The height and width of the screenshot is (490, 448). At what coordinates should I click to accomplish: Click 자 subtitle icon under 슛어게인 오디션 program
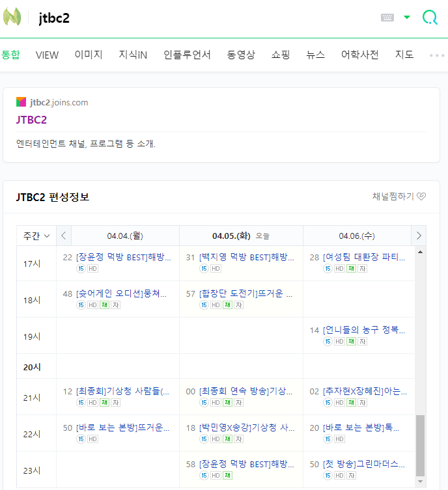116,305
